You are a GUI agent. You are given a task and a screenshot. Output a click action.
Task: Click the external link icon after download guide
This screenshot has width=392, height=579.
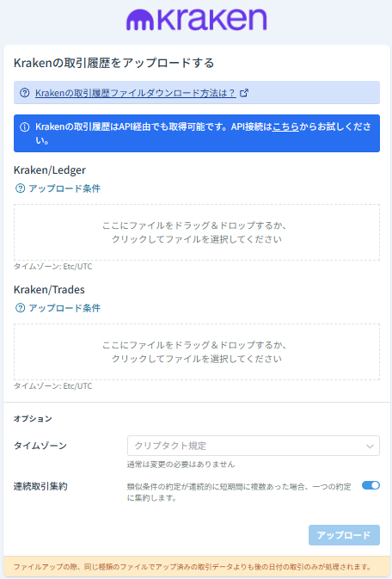[x=244, y=93]
